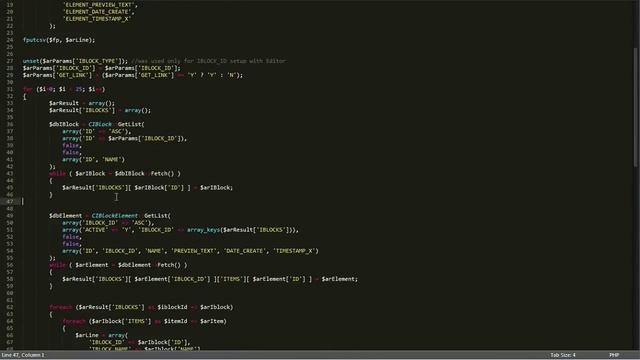Click the array_keys function call

point(204,230)
